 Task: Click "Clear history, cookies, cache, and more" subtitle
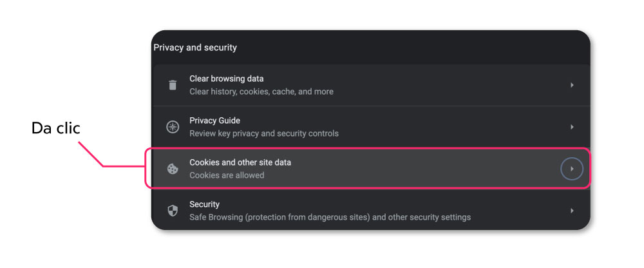click(261, 91)
